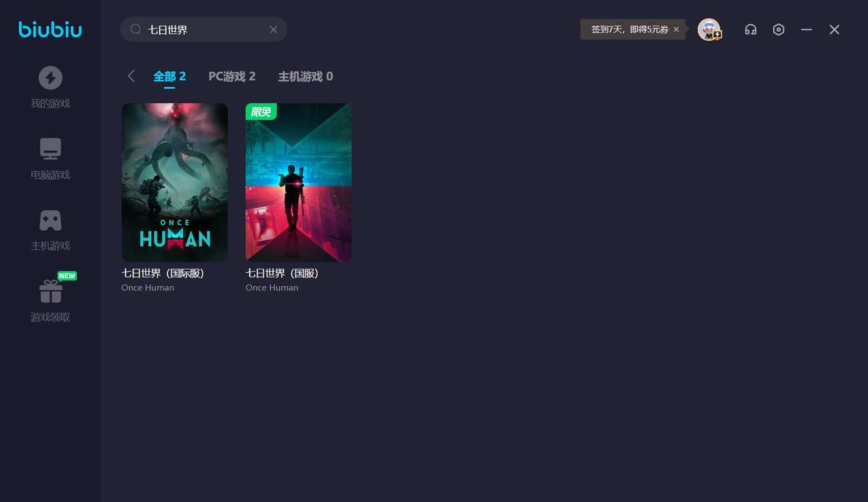Open settings hexagon icon

[x=778, y=29]
